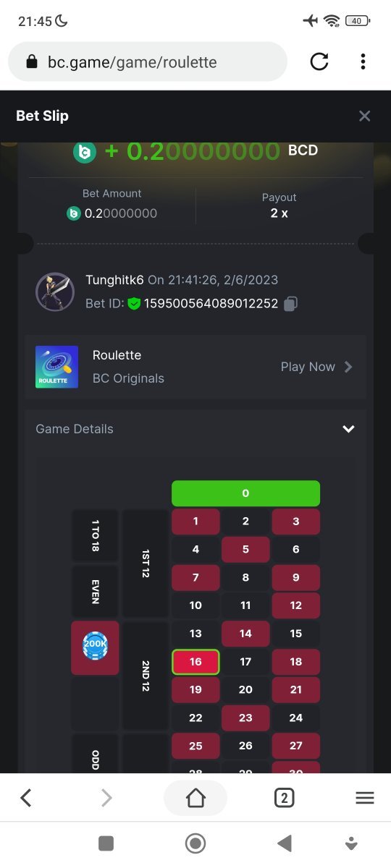Tap the bc.game address bar
Image resolution: width=391 pixels, height=868 pixels.
click(x=148, y=62)
